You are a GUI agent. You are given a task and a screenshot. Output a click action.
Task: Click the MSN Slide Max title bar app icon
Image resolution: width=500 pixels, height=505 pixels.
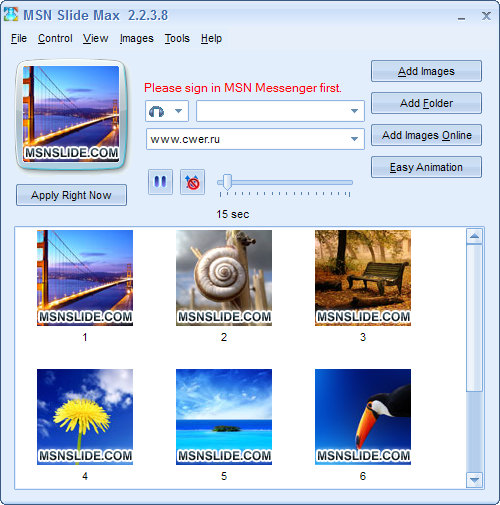(x=11, y=15)
